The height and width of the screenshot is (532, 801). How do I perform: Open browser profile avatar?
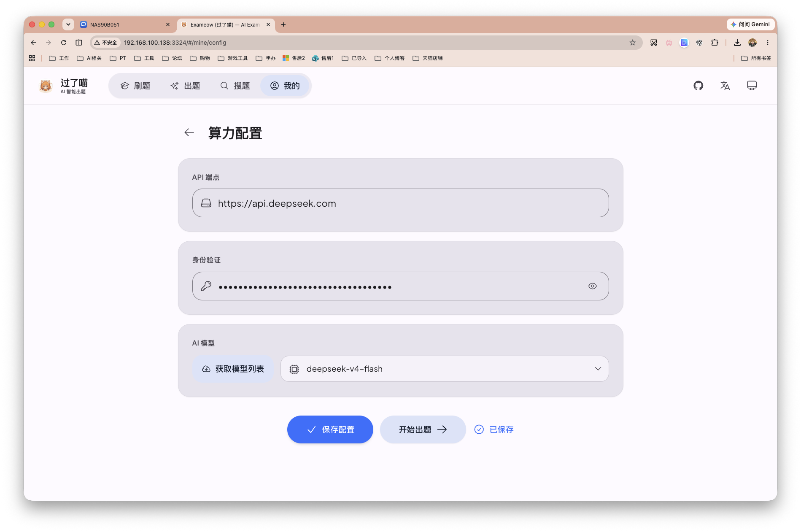pos(752,43)
